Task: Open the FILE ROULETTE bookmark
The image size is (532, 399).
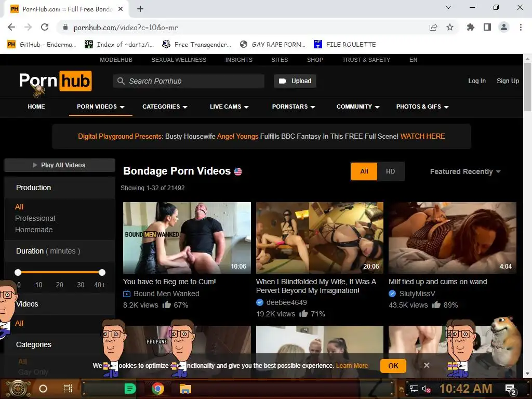Action: click(x=345, y=45)
